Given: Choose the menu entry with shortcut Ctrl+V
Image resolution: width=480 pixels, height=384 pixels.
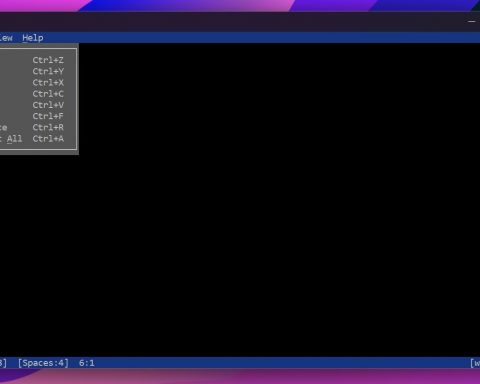Looking at the screenshot, I should tap(38, 105).
